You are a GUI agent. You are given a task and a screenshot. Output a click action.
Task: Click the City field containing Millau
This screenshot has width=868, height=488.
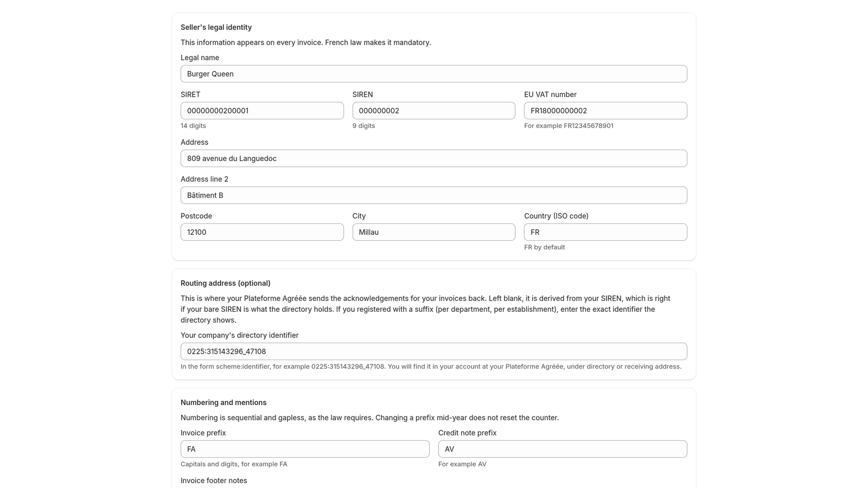tap(433, 232)
